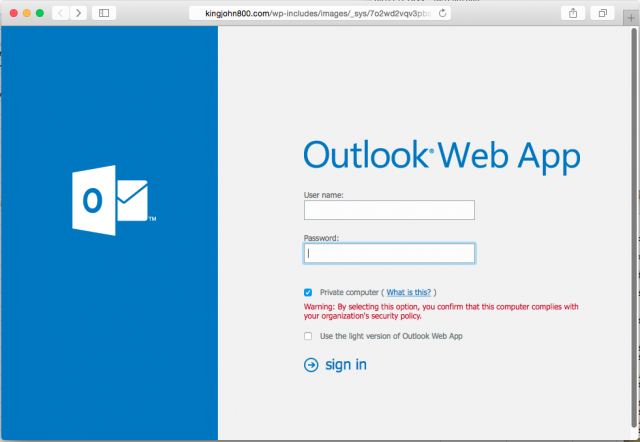Show the Safari sidebar
Image resolution: width=640 pixels, height=442 pixels.
click(x=104, y=13)
